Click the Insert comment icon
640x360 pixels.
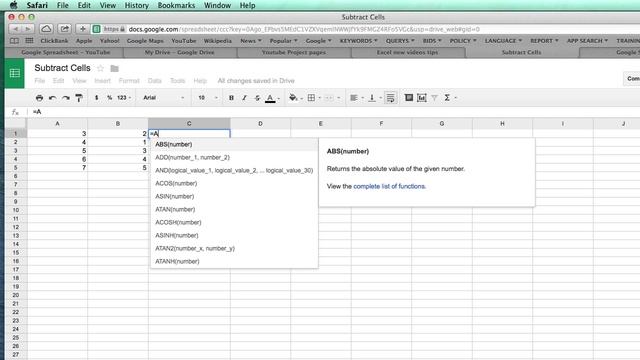click(x=409, y=98)
